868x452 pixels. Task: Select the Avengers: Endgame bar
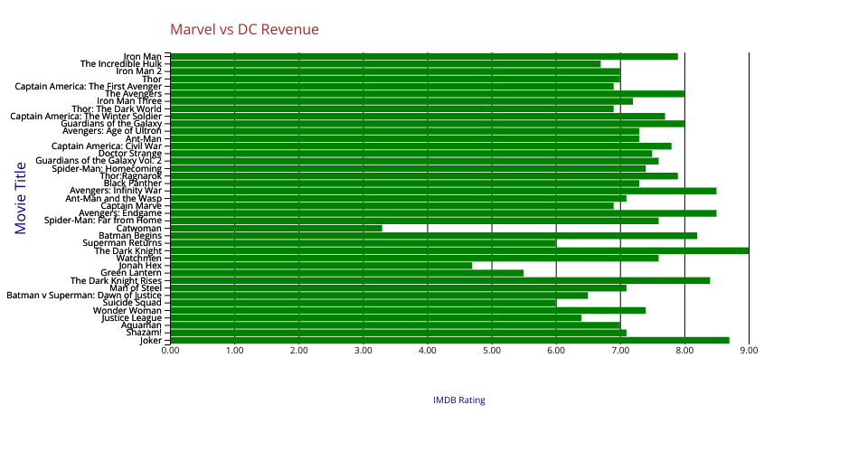(443, 213)
